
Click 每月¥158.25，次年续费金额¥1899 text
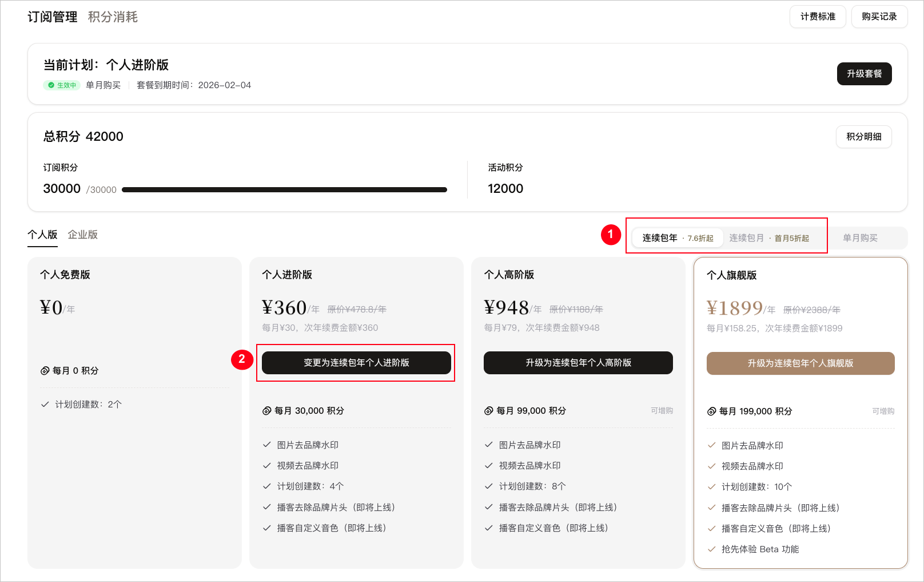[x=775, y=328]
